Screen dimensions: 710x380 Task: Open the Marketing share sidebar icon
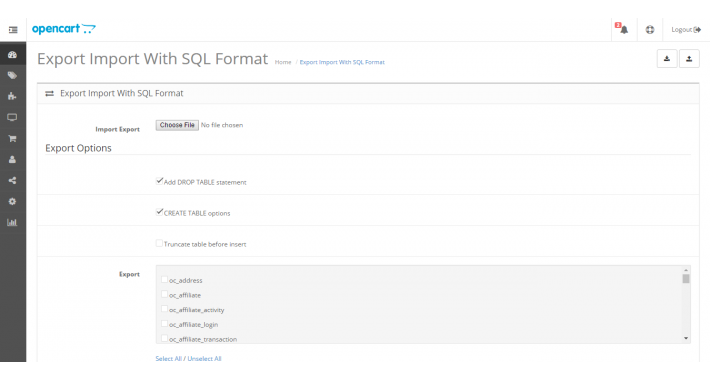[x=13, y=180]
